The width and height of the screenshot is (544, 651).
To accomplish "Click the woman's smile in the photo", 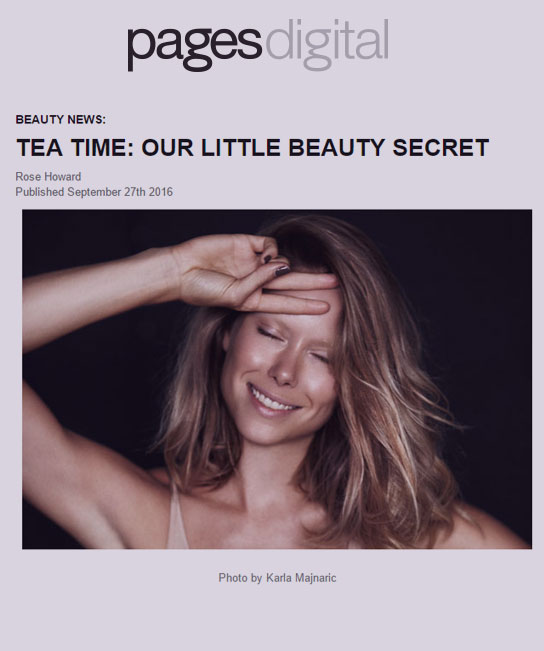I will (x=272, y=399).
